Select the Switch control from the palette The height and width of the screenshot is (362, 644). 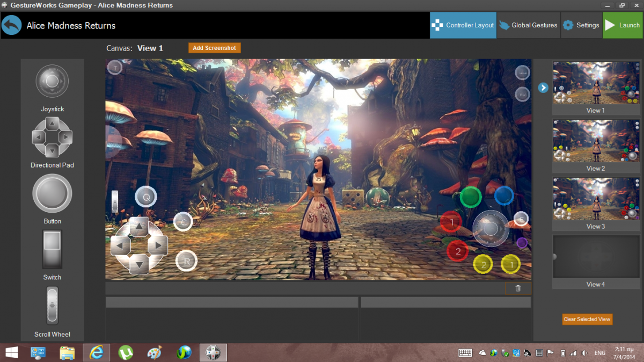point(52,249)
